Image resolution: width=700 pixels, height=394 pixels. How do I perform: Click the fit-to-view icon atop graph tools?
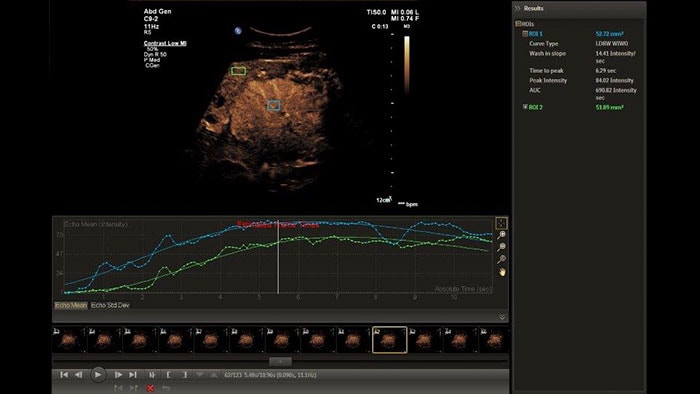tap(501, 223)
